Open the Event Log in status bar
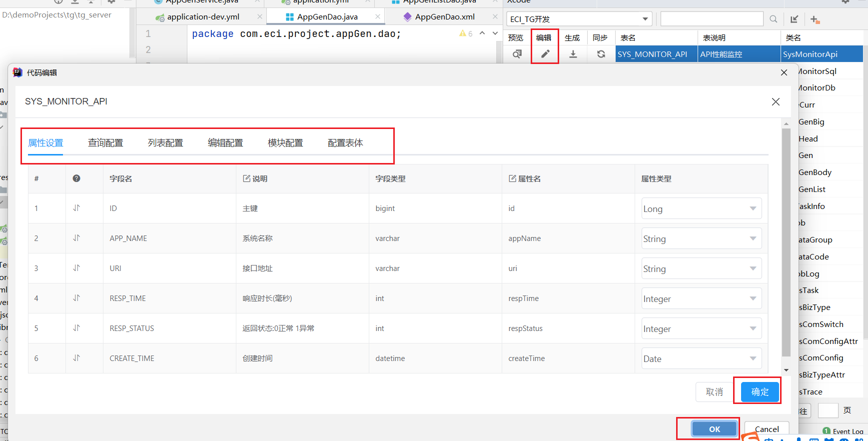868x441 pixels. point(844,431)
